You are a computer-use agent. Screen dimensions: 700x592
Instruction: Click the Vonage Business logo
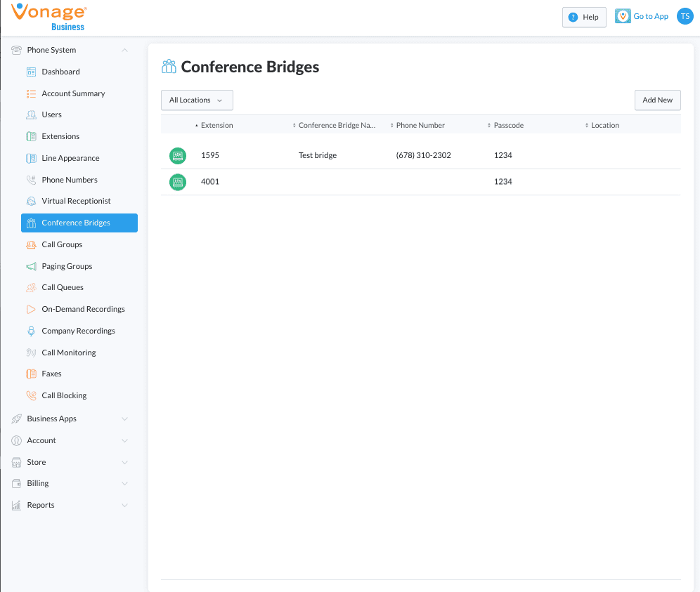tap(49, 17)
